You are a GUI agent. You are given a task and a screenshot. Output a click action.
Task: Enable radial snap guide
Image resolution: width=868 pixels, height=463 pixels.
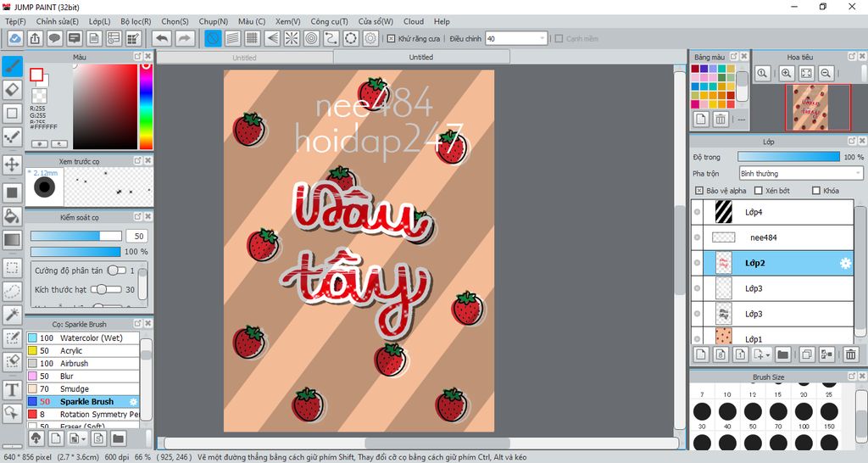(292, 38)
